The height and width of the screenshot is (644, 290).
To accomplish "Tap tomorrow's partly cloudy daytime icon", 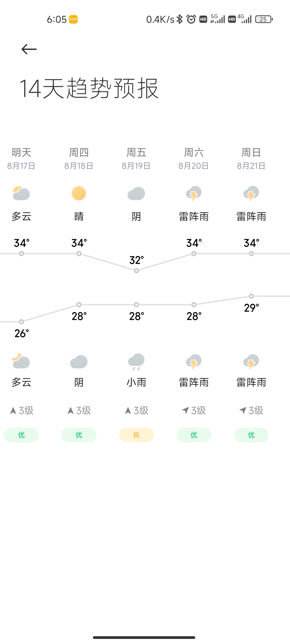I will pos(21,193).
